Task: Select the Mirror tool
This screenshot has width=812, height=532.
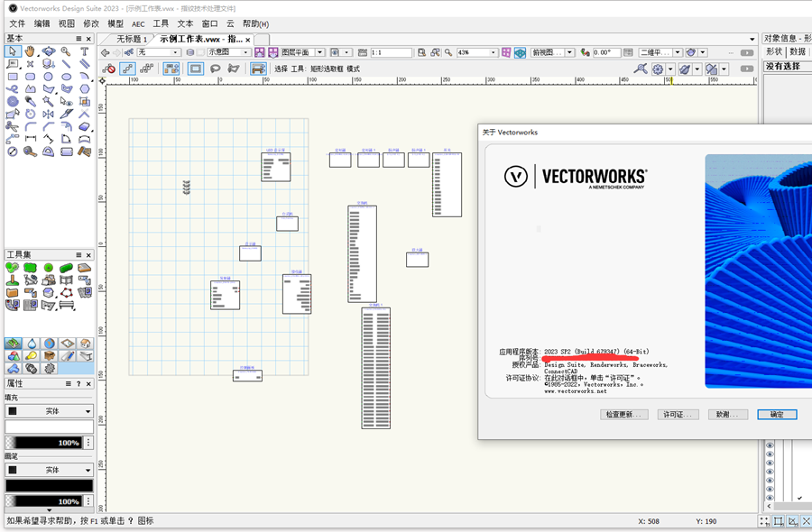Action: 48,114
